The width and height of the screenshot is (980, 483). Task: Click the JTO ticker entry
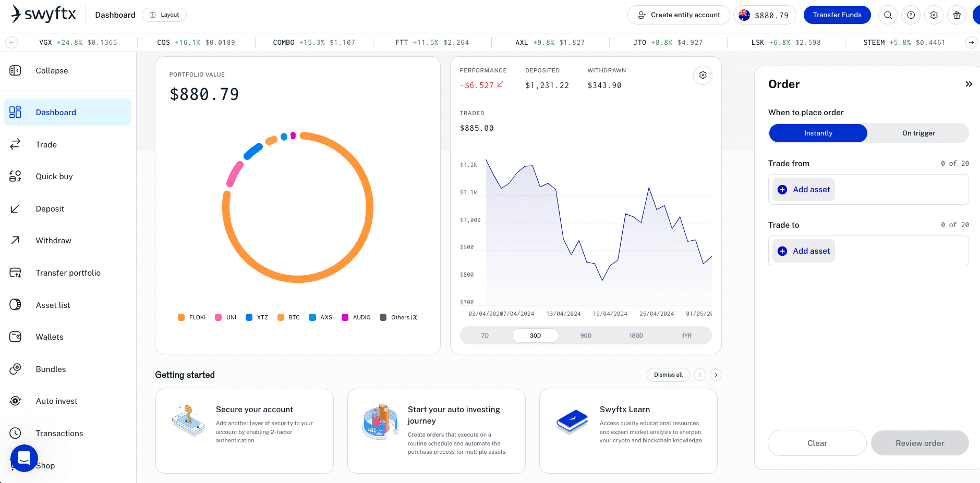pos(668,42)
